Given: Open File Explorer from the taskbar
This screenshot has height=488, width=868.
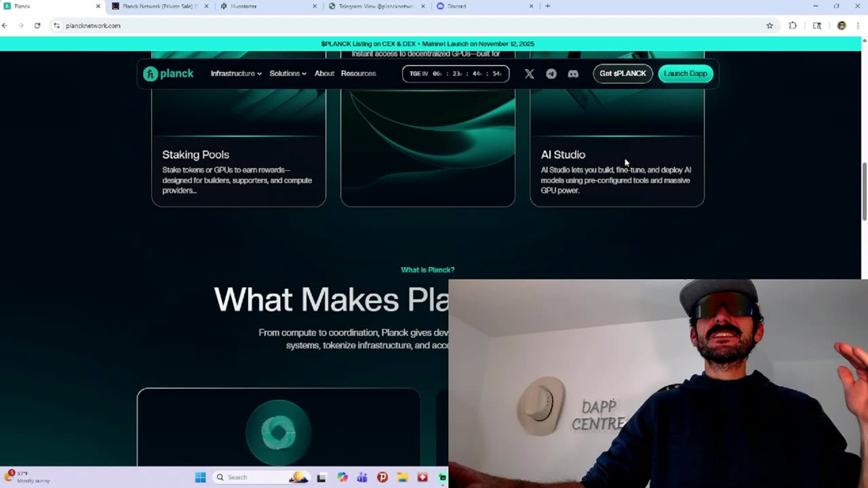Looking at the screenshot, I should (x=402, y=477).
